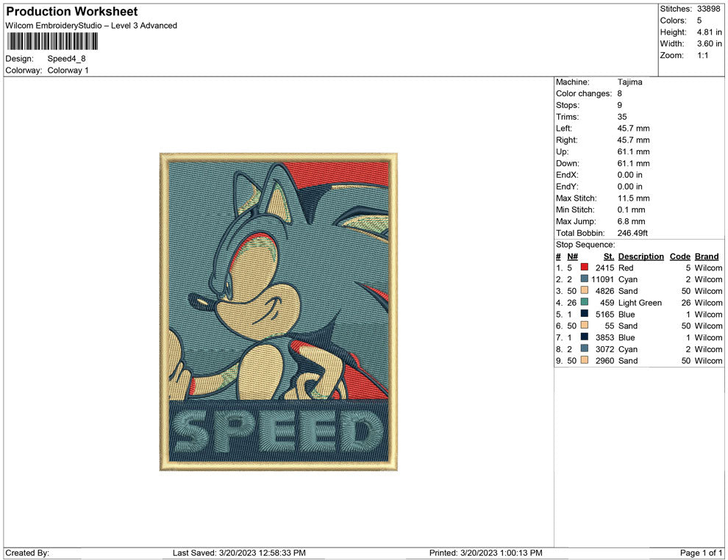Select the Cyan swatch in row 2
728x560 pixels.
584,279
